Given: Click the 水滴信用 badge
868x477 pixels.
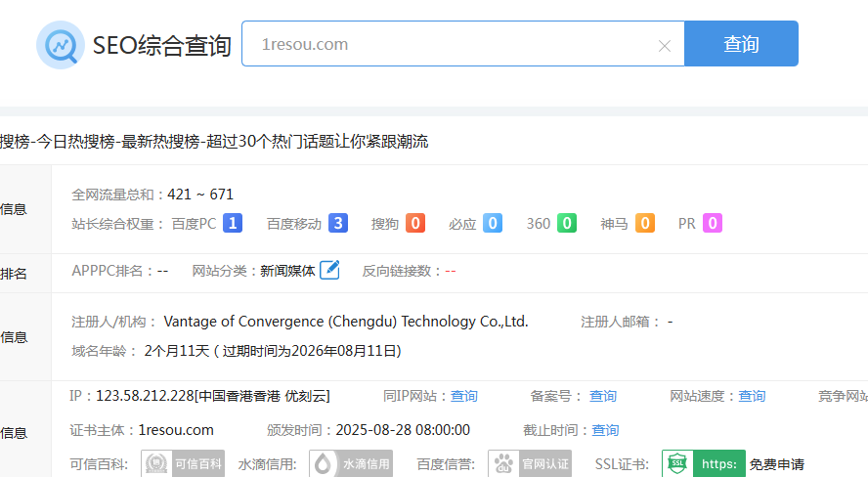Looking at the screenshot, I should (351, 463).
